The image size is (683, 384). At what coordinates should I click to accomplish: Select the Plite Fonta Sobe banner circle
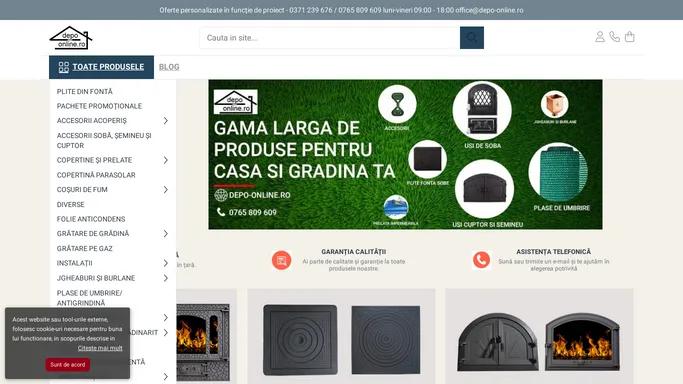pos(427,159)
